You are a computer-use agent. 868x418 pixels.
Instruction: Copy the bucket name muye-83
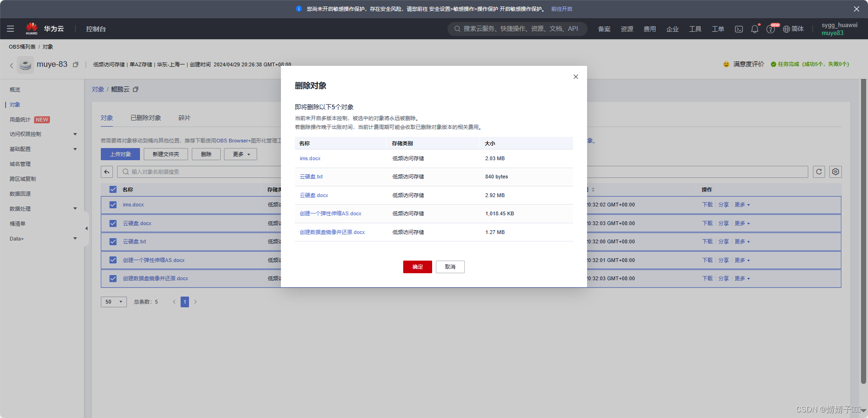(76, 64)
